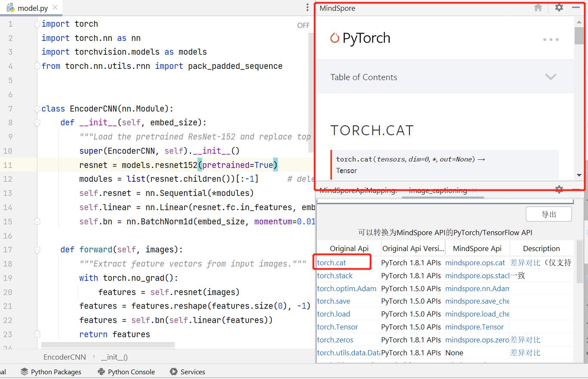Click the 导出 export button

click(548, 214)
